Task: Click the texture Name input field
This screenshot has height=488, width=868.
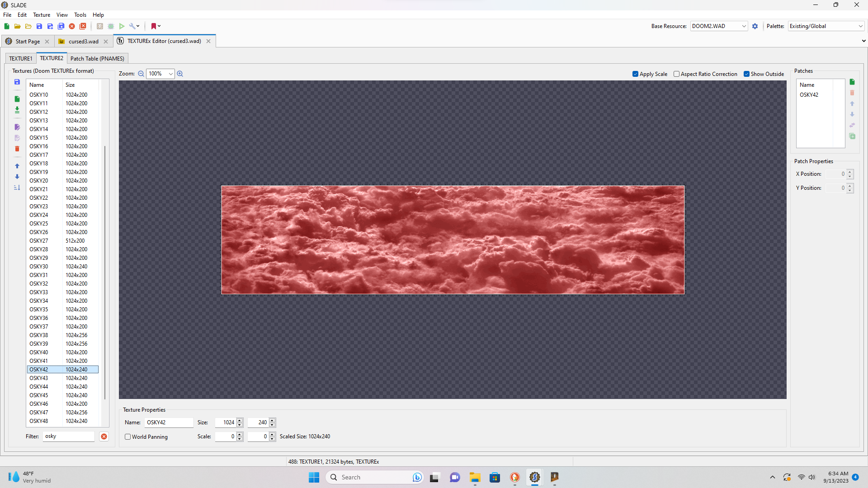Action: point(169,422)
